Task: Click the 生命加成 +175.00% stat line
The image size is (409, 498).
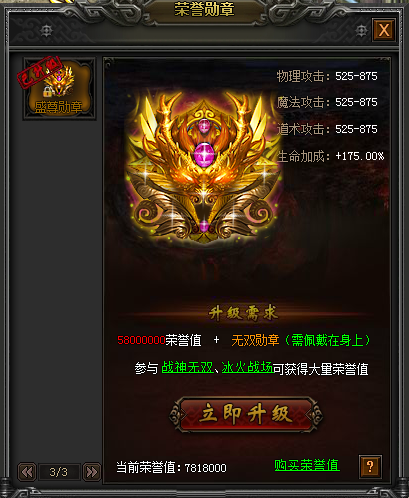Action: click(330, 156)
